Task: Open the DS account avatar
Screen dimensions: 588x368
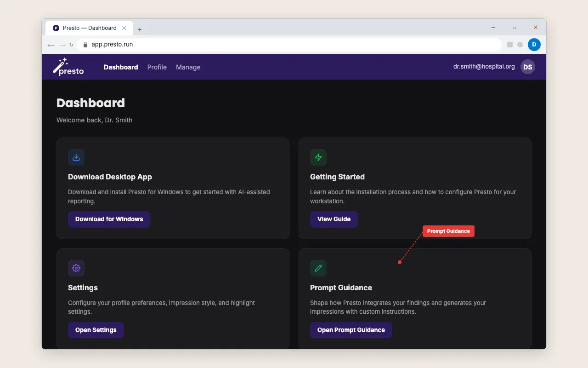Action: pyautogui.click(x=527, y=67)
